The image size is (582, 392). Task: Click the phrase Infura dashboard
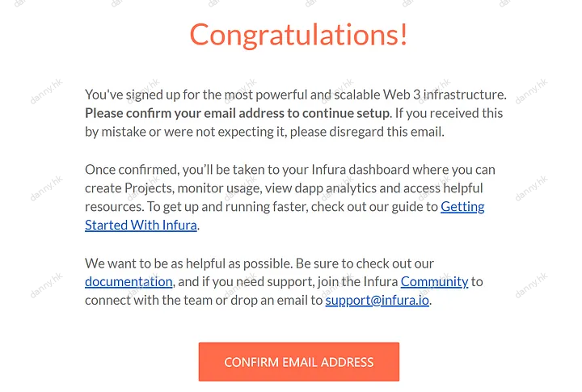coord(360,170)
